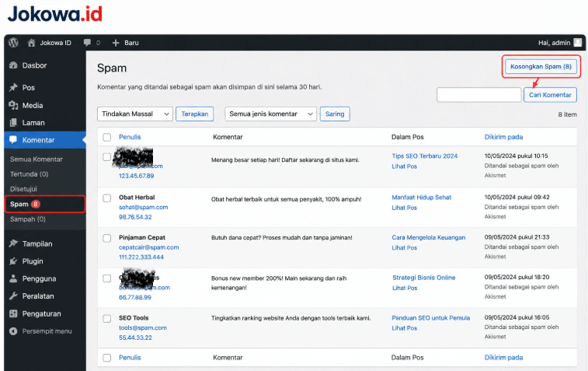The width and height of the screenshot is (588, 371).
Task: Click the Tampilan brush icon
Action: click(13, 243)
